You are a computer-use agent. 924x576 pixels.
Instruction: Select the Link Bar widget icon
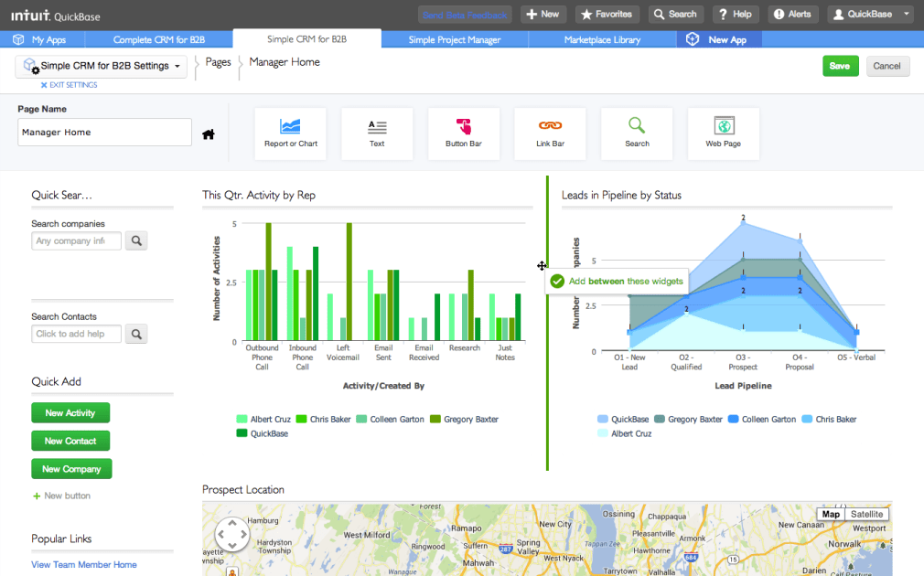coord(550,133)
